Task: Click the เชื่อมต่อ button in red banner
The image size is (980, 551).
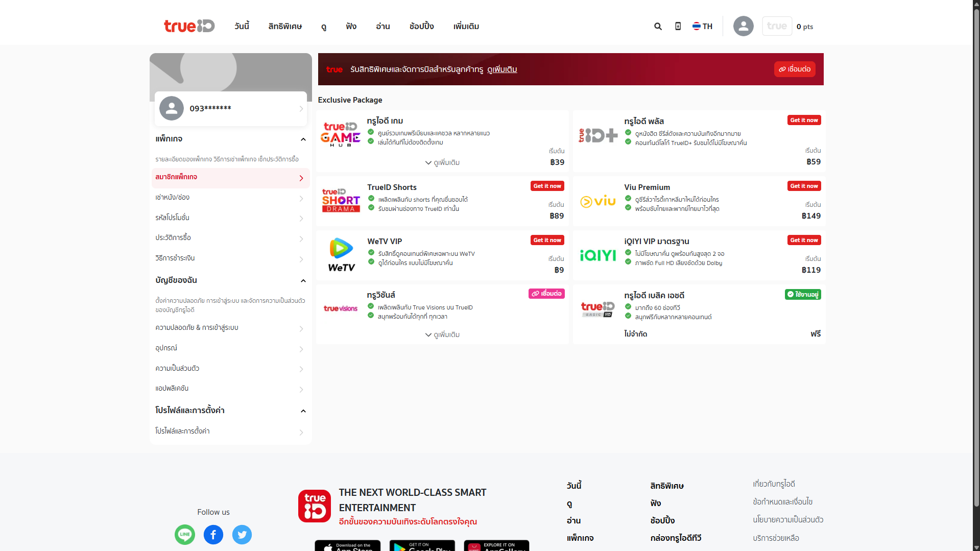Action: 795,69
